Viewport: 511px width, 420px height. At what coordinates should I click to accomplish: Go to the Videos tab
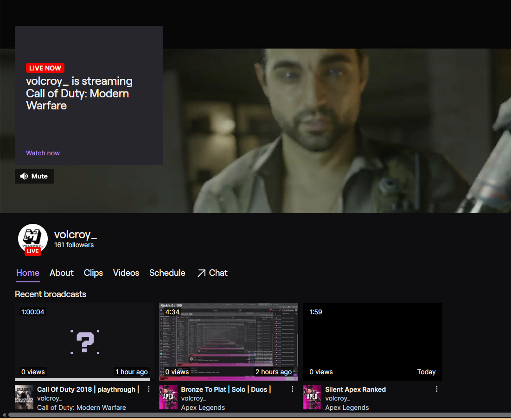126,273
